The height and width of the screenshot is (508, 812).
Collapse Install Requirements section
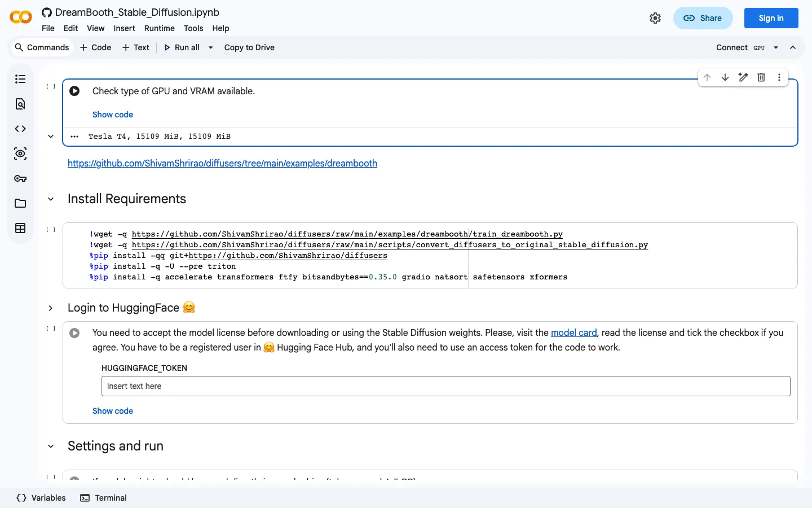[51, 199]
